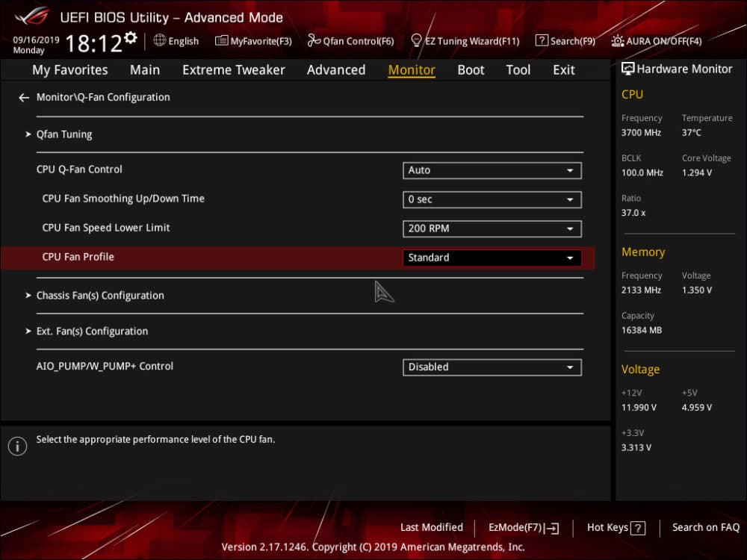
Task: Click the EZ Tuning Wizard lightbulb icon
Action: (x=416, y=40)
